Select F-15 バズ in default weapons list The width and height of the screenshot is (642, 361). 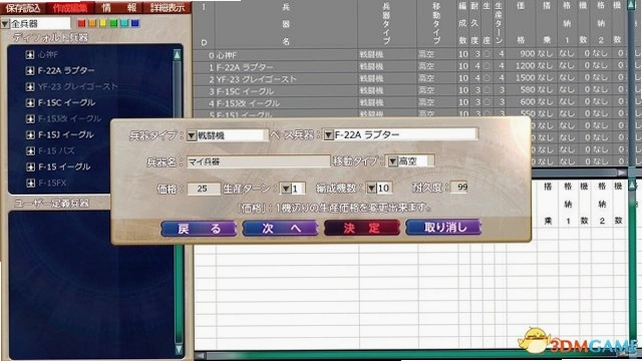(56, 151)
